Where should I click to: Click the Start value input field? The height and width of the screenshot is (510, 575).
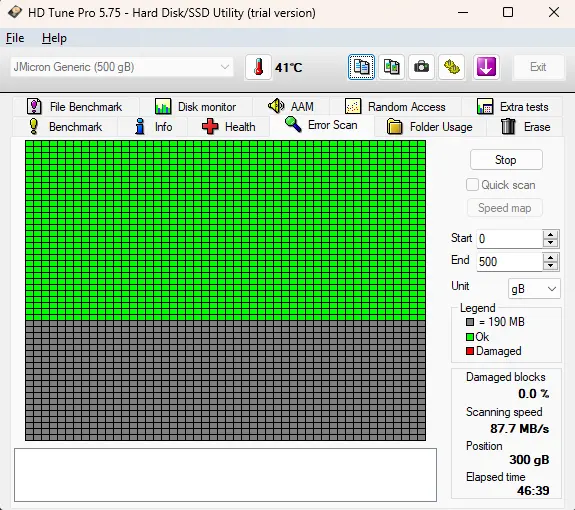click(510, 239)
